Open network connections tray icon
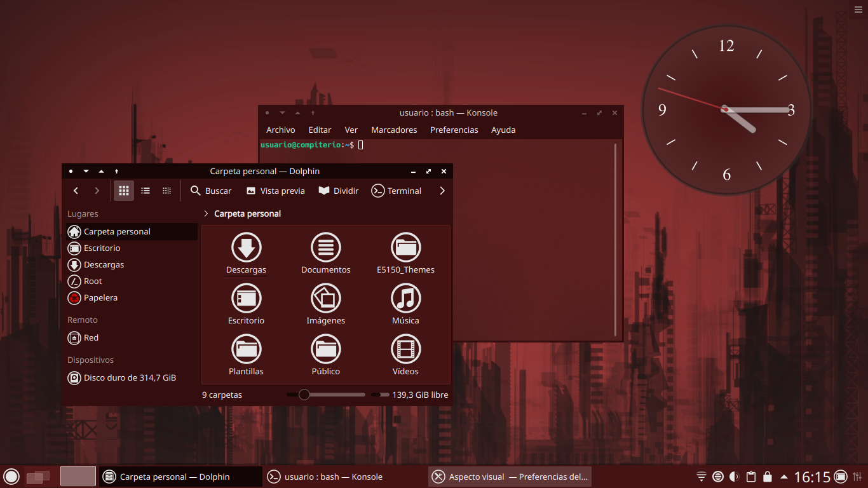 (702, 477)
